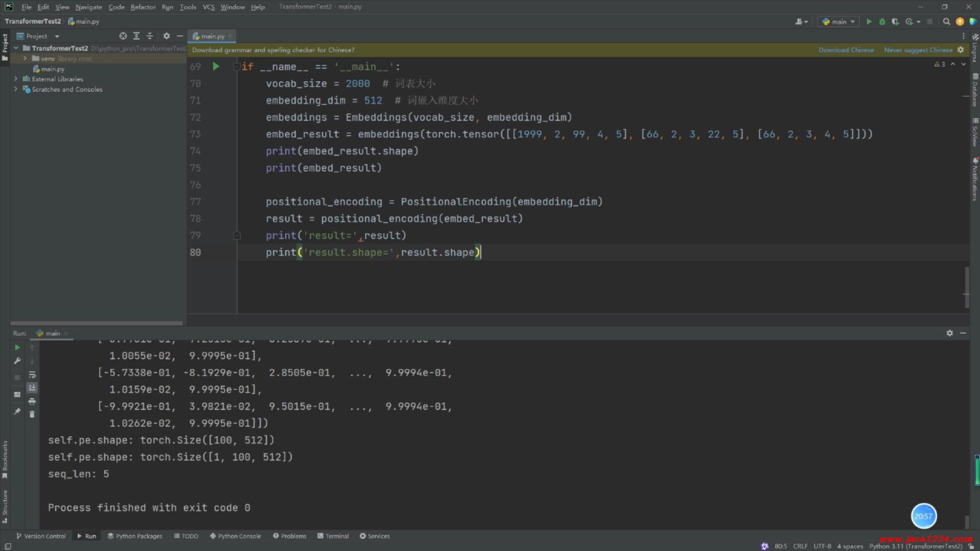The width and height of the screenshot is (980, 551).
Task: Expand the venv folder node
Action: pos(25,59)
